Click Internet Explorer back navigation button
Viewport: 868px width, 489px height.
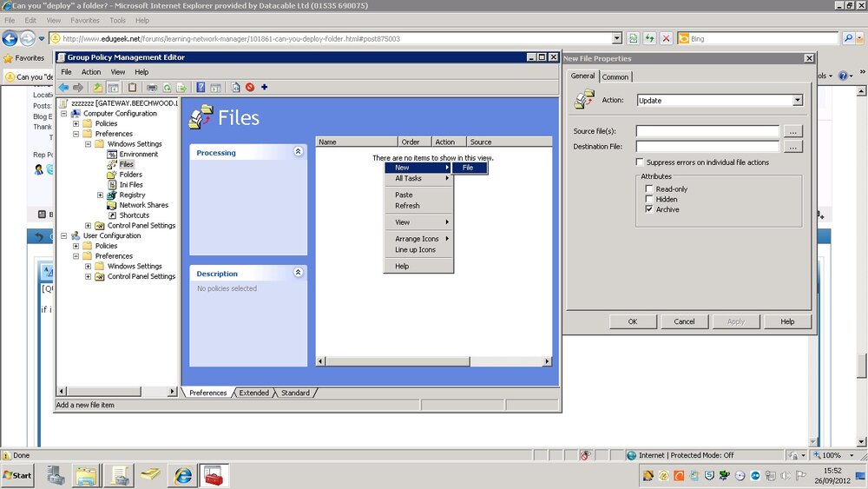(x=10, y=38)
